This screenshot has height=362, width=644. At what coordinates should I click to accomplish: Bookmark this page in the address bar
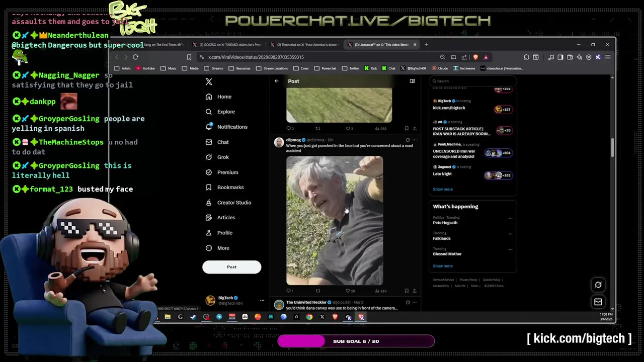pyautogui.click(x=189, y=57)
